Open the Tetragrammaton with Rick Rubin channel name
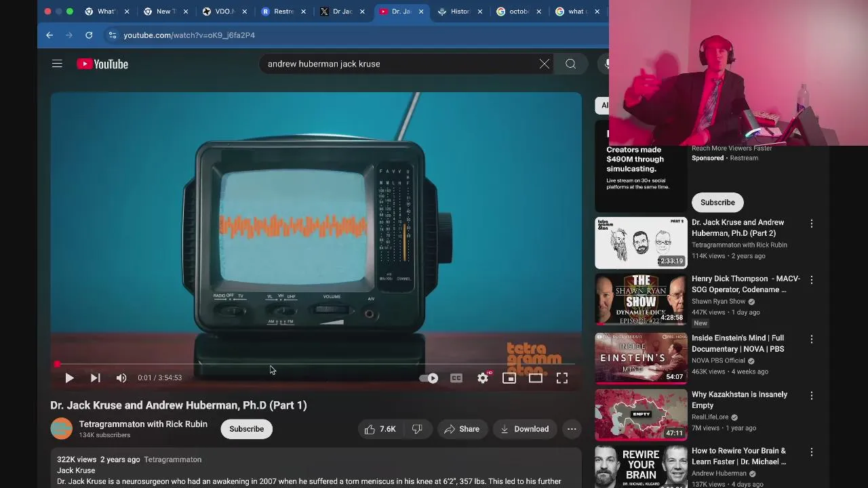Viewport: 868px width, 488px height. tap(143, 424)
